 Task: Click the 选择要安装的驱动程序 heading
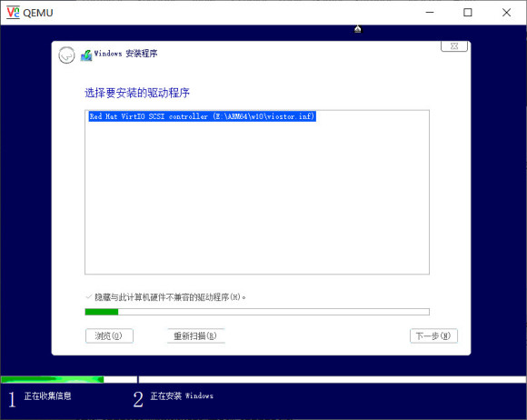coord(137,93)
